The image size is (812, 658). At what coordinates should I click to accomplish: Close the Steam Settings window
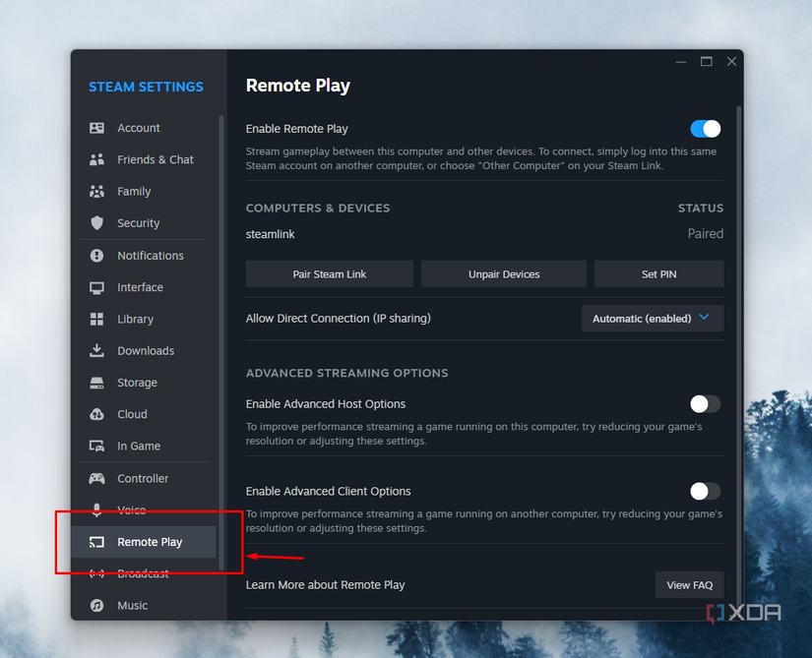click(731, 62)
